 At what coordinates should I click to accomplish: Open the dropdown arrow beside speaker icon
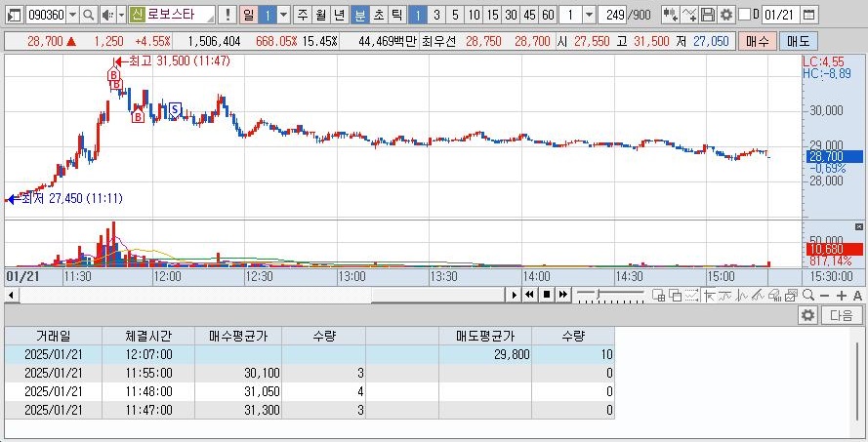pos(121,15)
